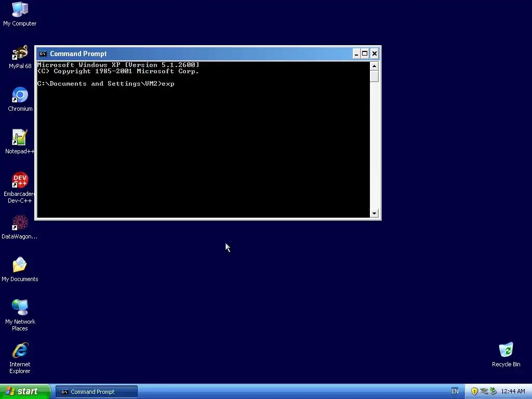532x399 pixels.
Task: Open the My Computer desktop icon
Action: (x=20, y=14)
